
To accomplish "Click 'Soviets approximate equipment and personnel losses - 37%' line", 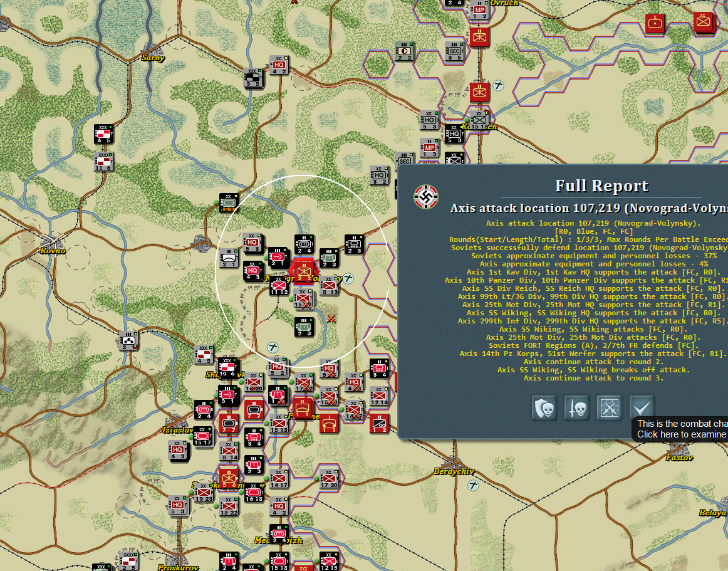I will tap(594, 256).
